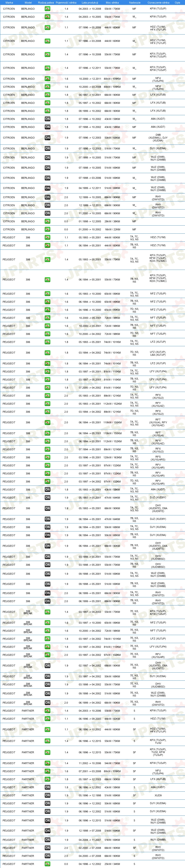Select the 08.1999 -> 10.2002 production years cell
The width and height of the screenshot is (185, 868).
pos(90,111)
